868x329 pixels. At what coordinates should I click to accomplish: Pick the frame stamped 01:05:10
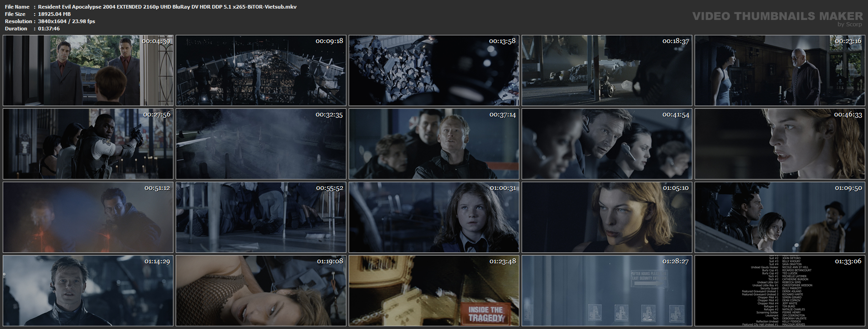607,217
